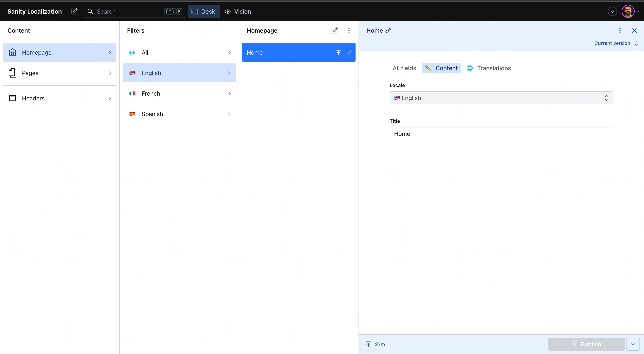Open the Locale English select dropdown
The image size is (644, 354).
[x=501, y=98]
